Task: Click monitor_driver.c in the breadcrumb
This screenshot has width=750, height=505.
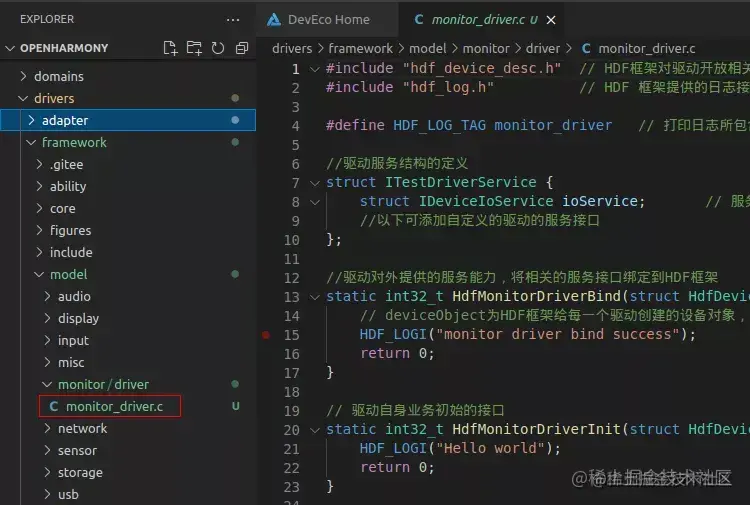Action: pyautogui.click(x=647, y=48)
